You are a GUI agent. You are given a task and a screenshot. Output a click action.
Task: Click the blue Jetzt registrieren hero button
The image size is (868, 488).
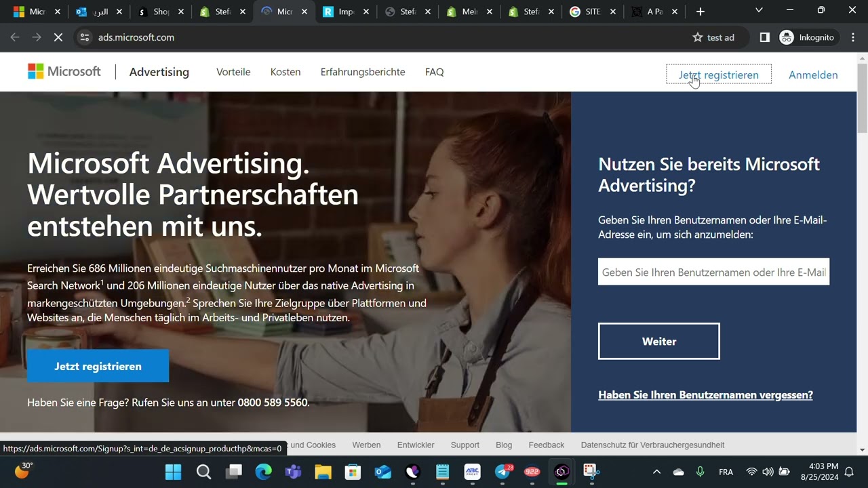click(x=98, y=366)
